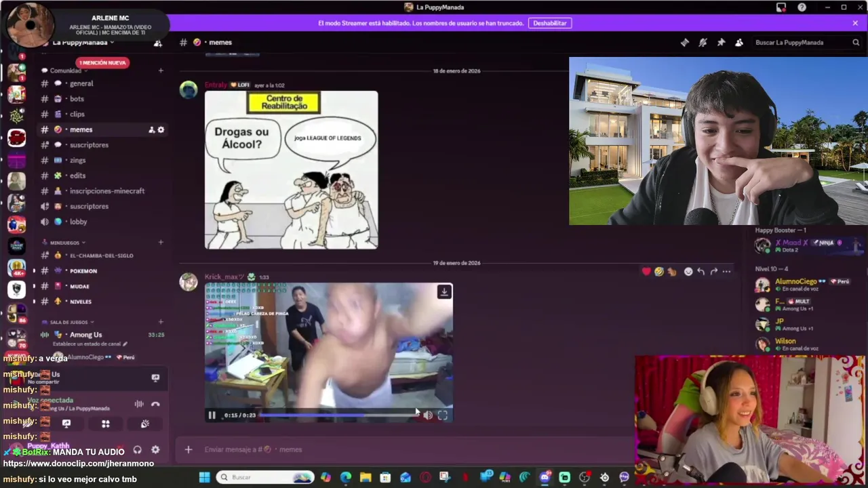Image resolution: width=868 pixels, height=488 pixels.
Task: Seek in the video progress bar
Action: (338, 415)
